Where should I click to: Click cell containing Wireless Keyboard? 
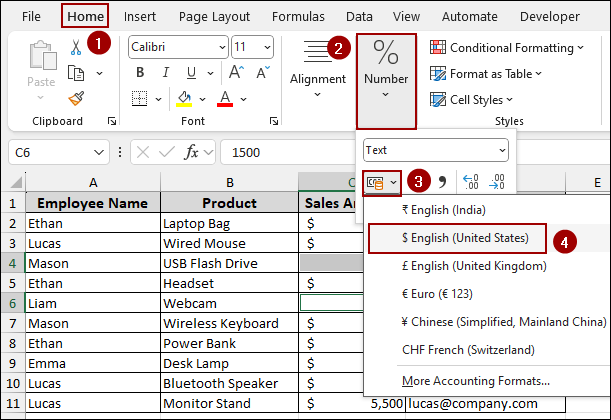point(230,323)
